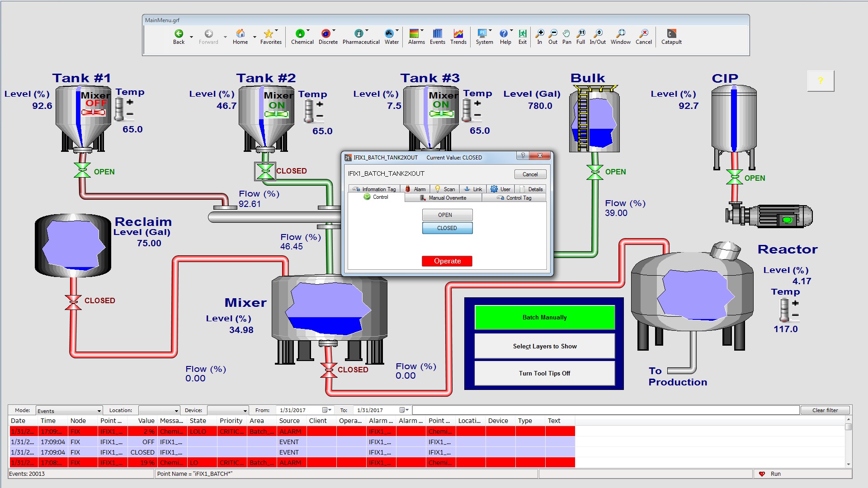868x488 pixels.
Task: Increase Reactor temperature with plus control
Action: [795, 303]
